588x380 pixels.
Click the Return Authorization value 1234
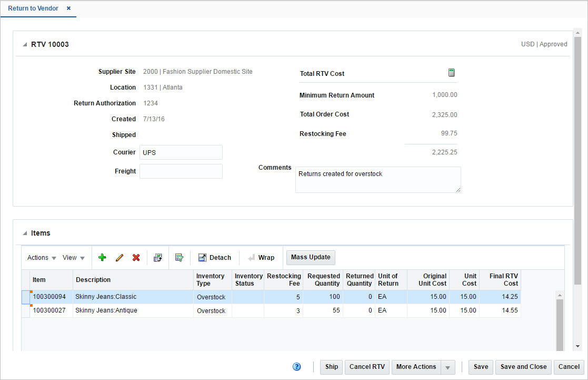(x=151, y=103)
